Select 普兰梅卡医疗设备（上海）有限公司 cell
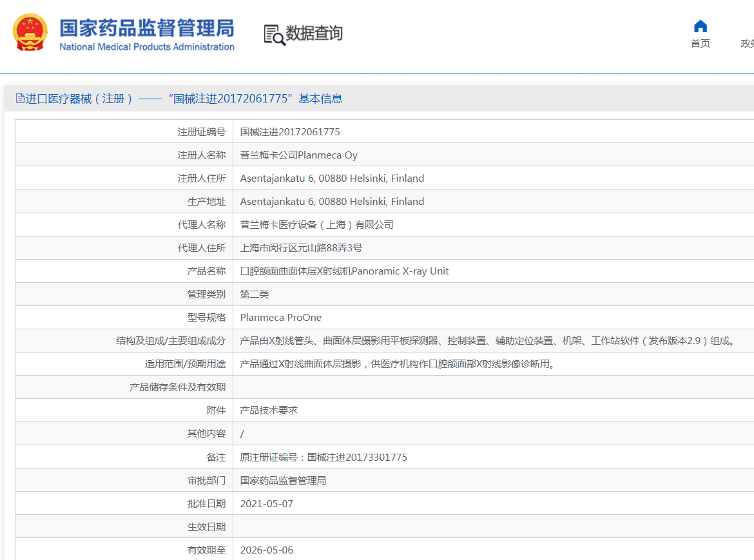This screenshot has width=754, height=560. coord(316,224)
